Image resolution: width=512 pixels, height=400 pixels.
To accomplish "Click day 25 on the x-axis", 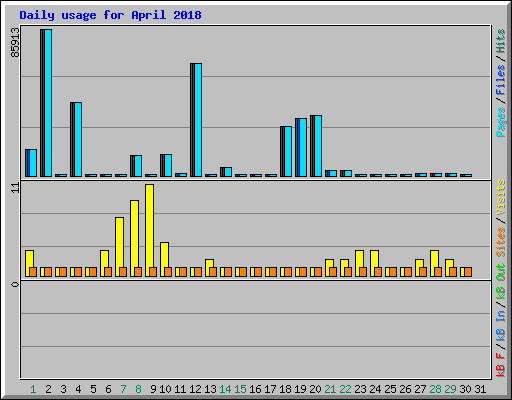I will pos(390,389).
